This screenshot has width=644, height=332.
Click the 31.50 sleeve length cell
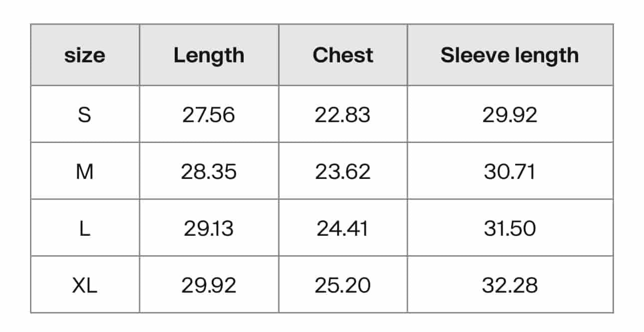510,228
